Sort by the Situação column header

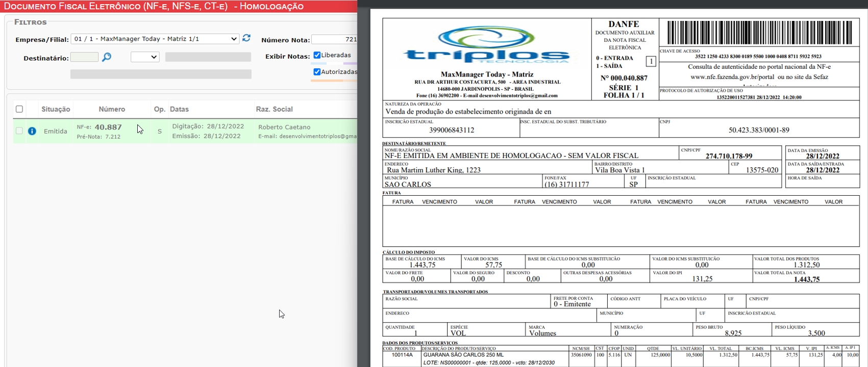click(x=56, y=109)
